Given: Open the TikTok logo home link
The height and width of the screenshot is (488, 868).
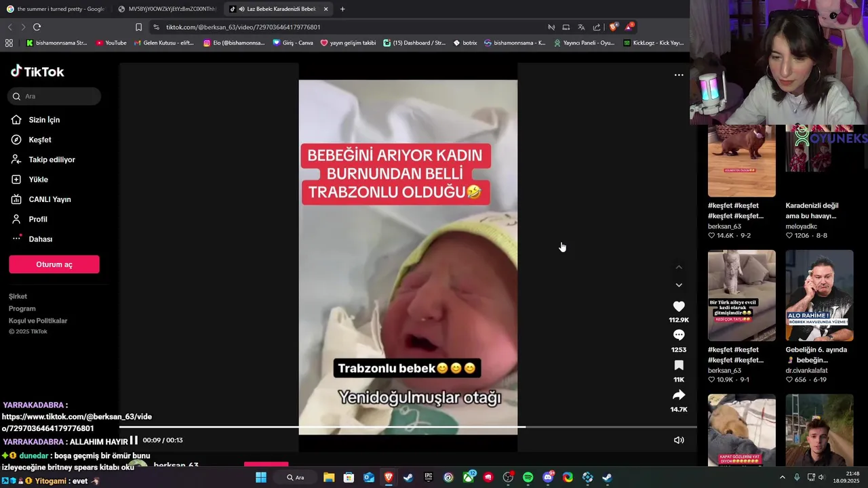Looking at the screenshot, I should 37,71.
